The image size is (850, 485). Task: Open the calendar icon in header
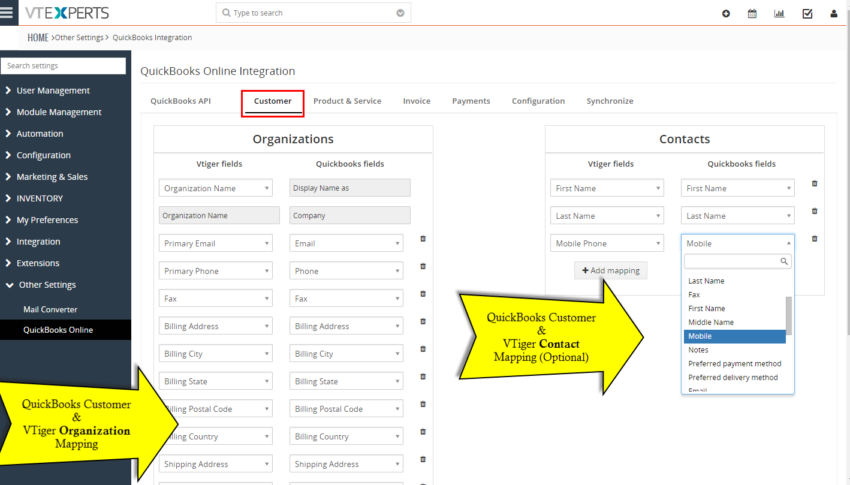(752, 14)
